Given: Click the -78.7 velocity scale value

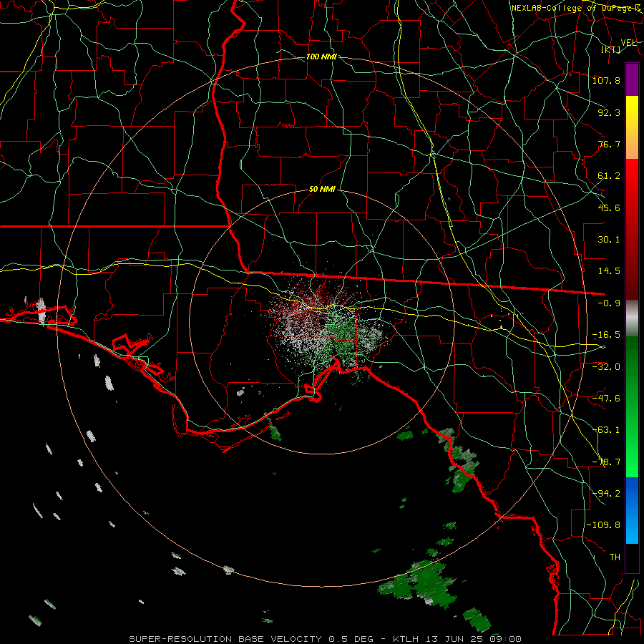Looking at the screenshot, I should click(x=606, y=462).
